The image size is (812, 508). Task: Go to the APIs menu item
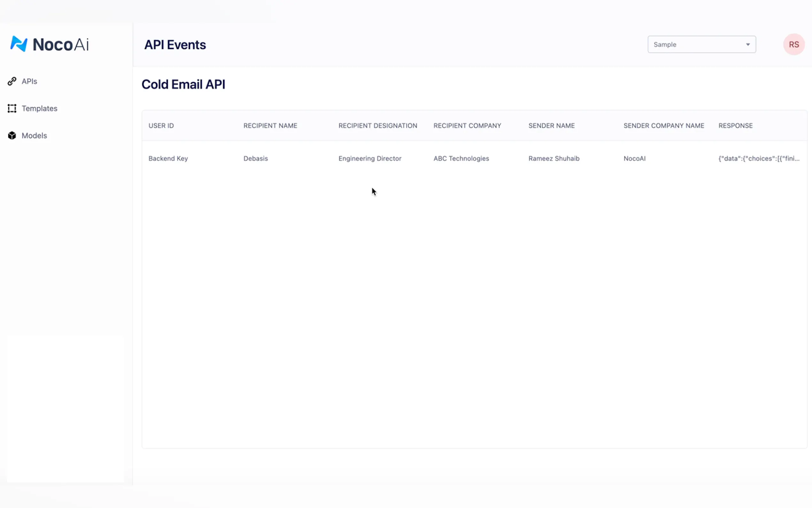point(29,81)
